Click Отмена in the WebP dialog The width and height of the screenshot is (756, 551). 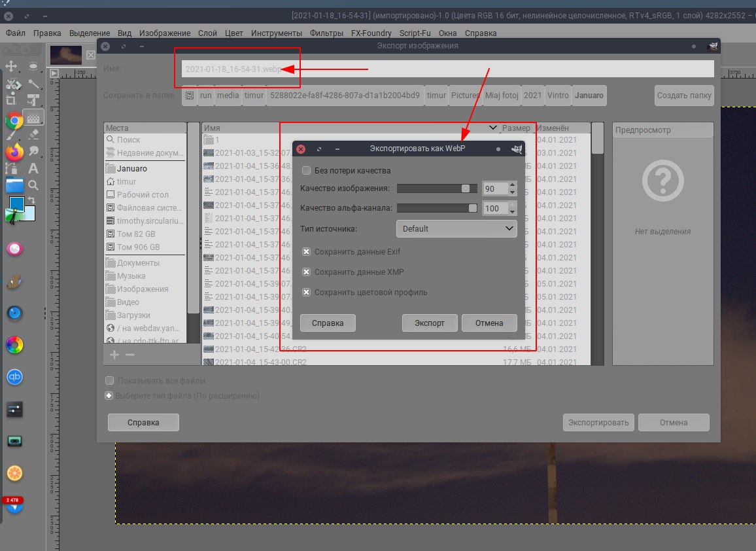coord(489,323)
